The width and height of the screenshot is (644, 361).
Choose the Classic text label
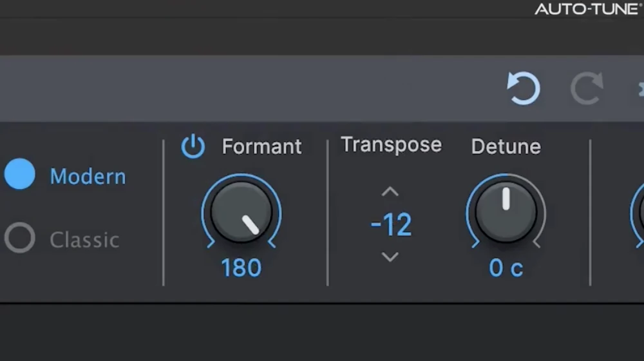(x=84, y=240)
